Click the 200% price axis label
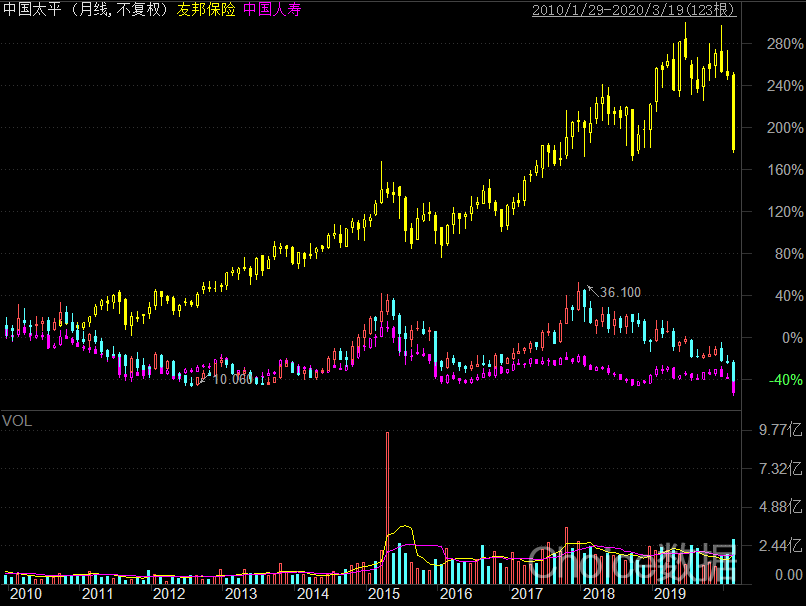The image size is (806, 606). [784, 127]
